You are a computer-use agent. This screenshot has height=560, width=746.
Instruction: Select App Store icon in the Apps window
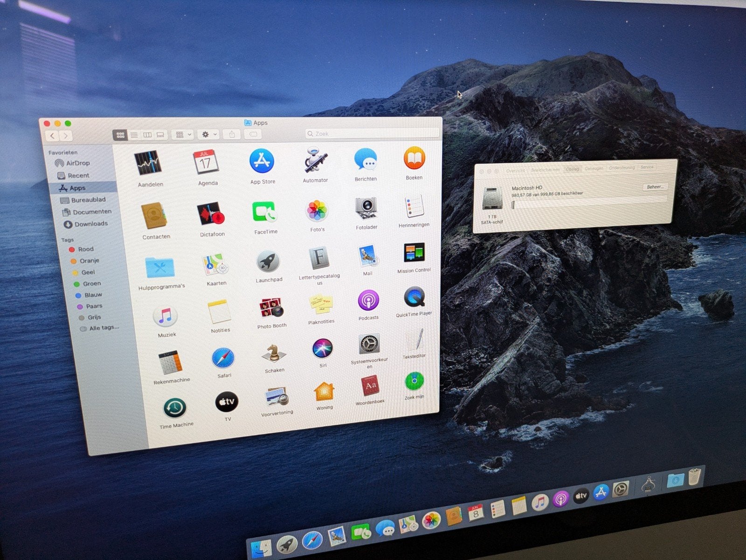click(262, 161)
